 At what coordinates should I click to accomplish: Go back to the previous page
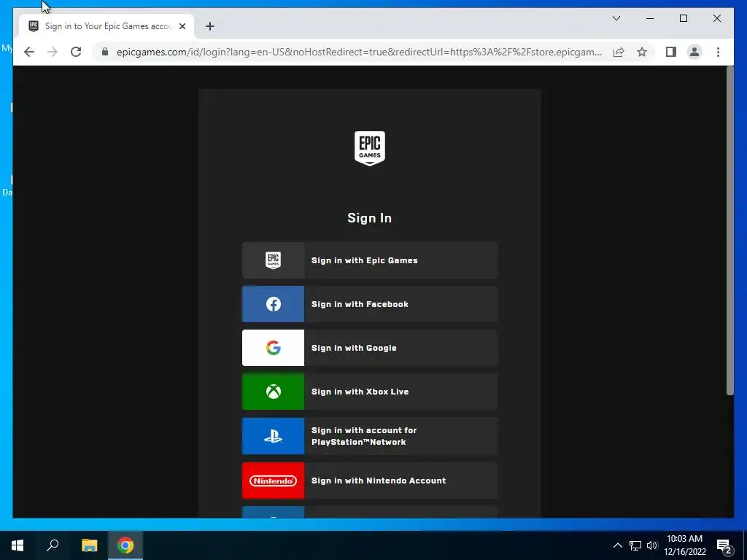point(29,52)
